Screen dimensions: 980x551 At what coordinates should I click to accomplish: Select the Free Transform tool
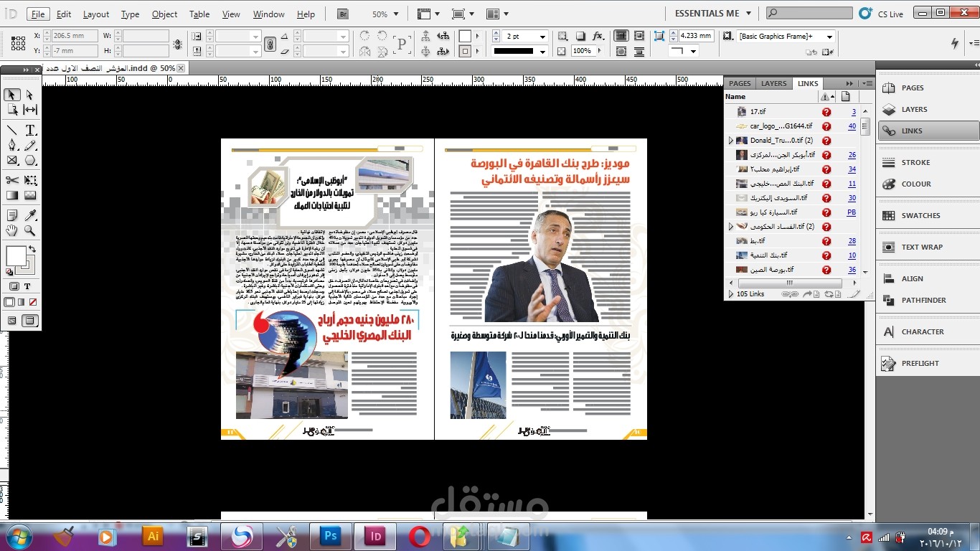pos(30,180)
